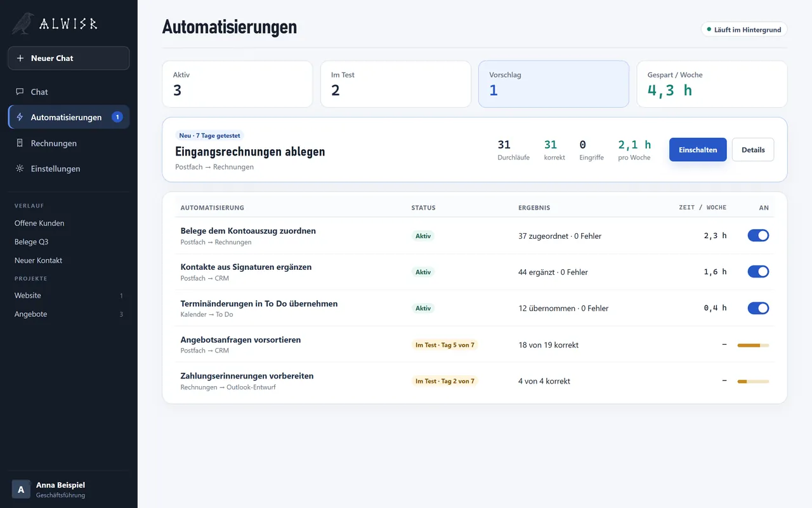This screenshot has height=508, width=812.
Task: Click Angebotsanfragen vorsortieren row title
Action: pos(240,340)
